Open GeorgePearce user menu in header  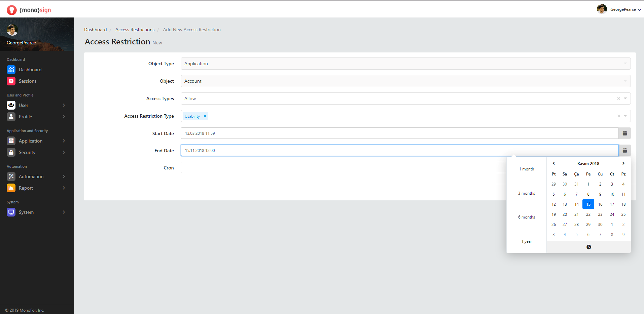click(619, 9)
